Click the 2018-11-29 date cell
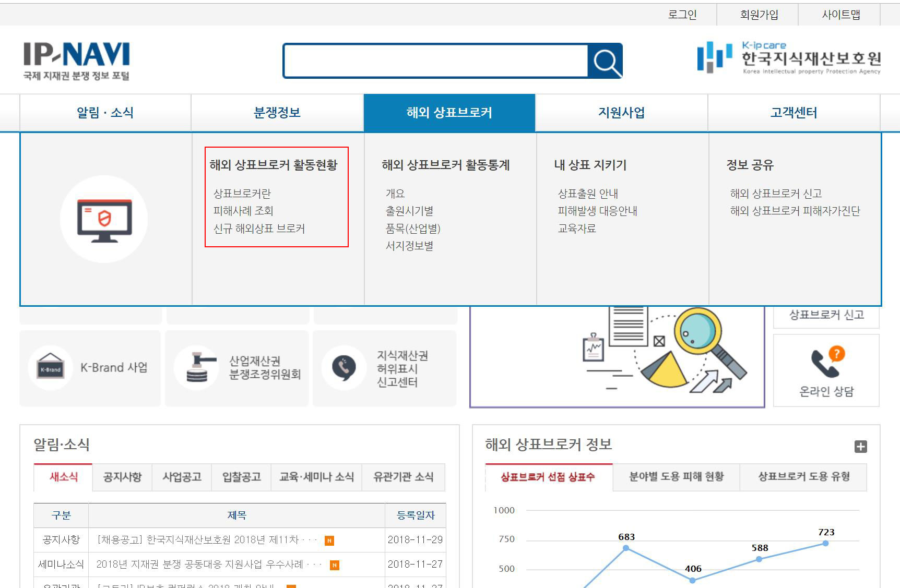Image resolution: width=900 pixels, height=588 pixels. [x=416, y=540]
